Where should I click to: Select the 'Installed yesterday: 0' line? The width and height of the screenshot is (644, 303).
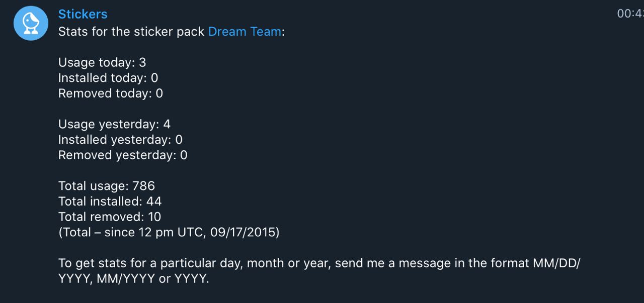pos(120,140)
